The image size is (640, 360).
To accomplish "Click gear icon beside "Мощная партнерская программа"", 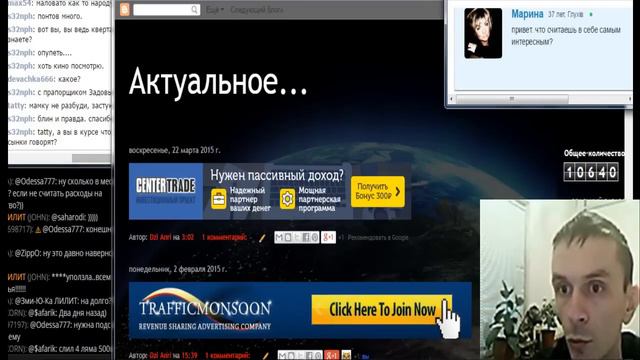I will [x=287, y=199].
